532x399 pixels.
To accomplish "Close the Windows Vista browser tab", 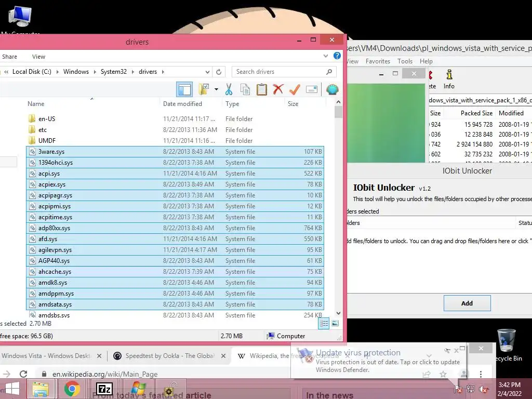I will pyautogui.click(x=99, y=356).
